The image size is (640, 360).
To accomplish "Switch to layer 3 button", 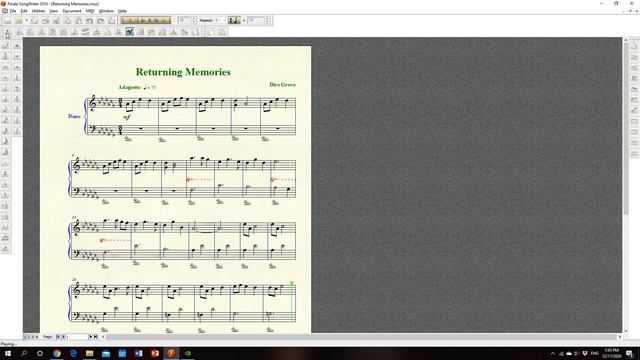I will click(33, 337).
